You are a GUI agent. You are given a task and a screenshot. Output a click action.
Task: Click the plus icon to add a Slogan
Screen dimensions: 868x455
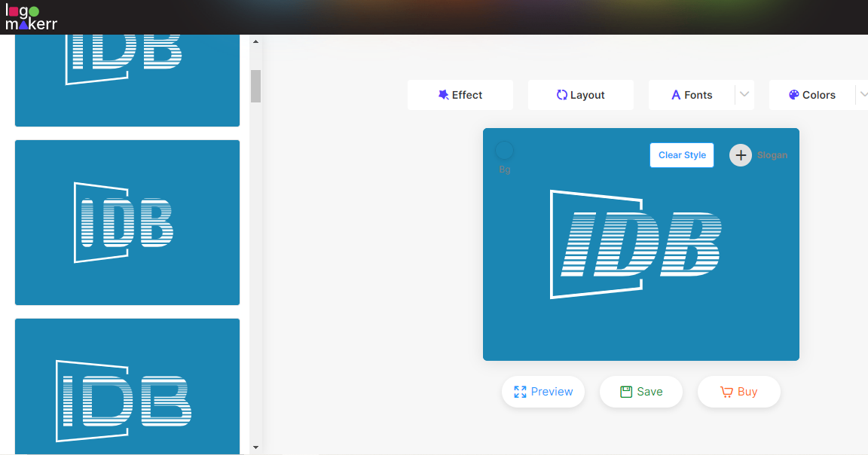pyautogui.click(x=741, y=155)
